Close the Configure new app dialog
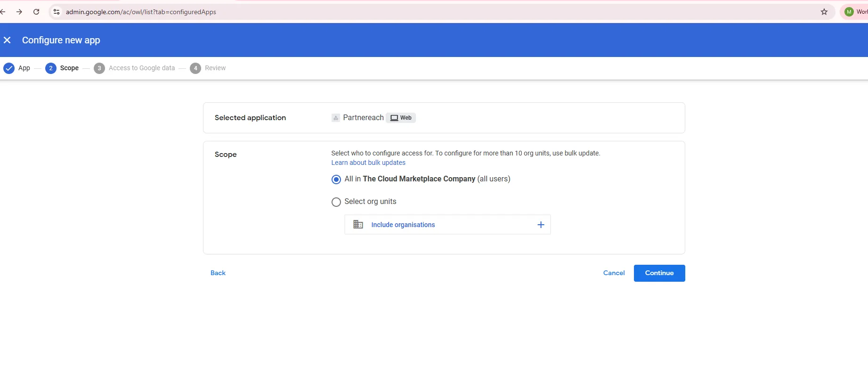This screenshot has height=375, width=868. pos(7,40)
